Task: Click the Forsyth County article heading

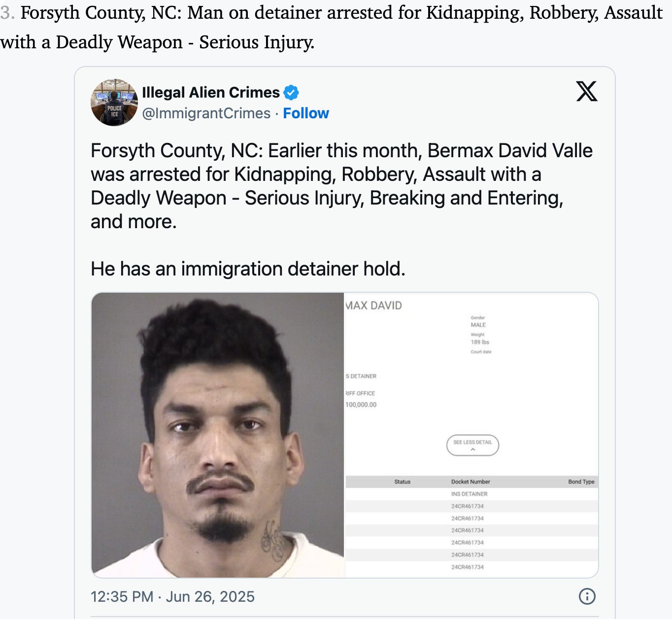Action: point(331,27)
